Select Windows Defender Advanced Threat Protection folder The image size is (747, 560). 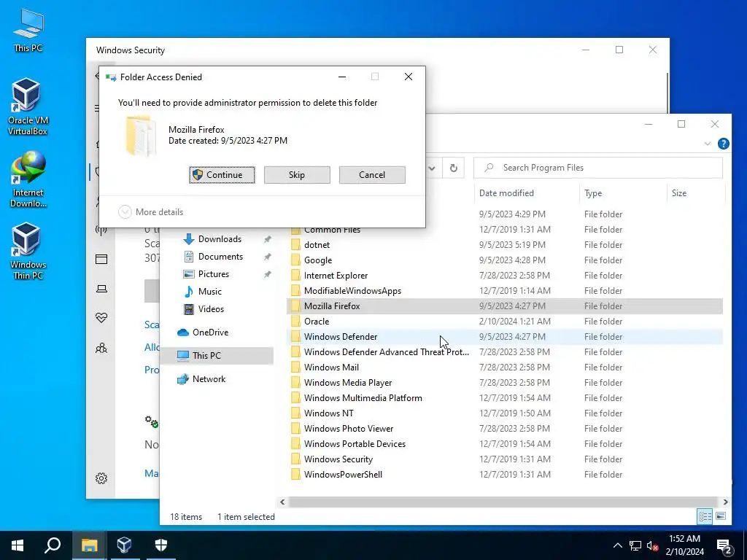[x=505, y=352]
